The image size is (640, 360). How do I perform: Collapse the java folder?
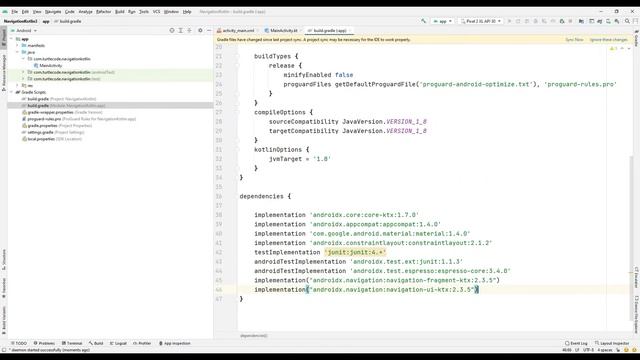pyautogui.click(x=18, y=52)
